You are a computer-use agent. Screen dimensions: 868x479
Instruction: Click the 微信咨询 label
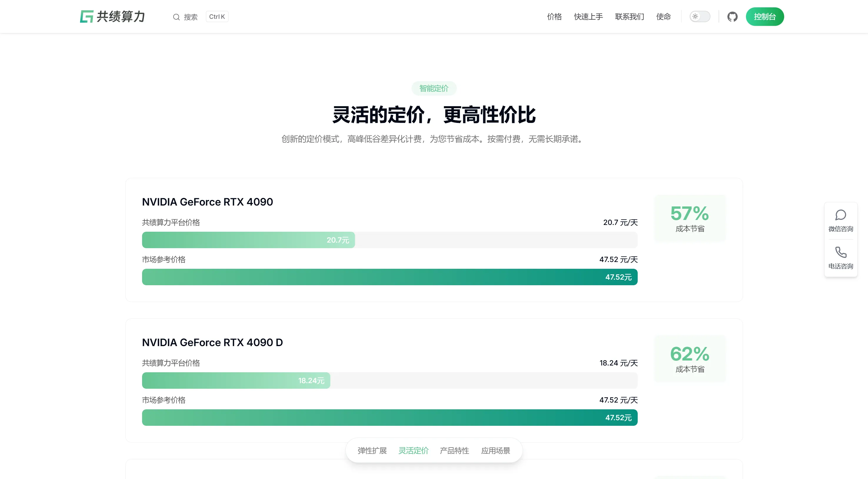click(x=841, y=229)
